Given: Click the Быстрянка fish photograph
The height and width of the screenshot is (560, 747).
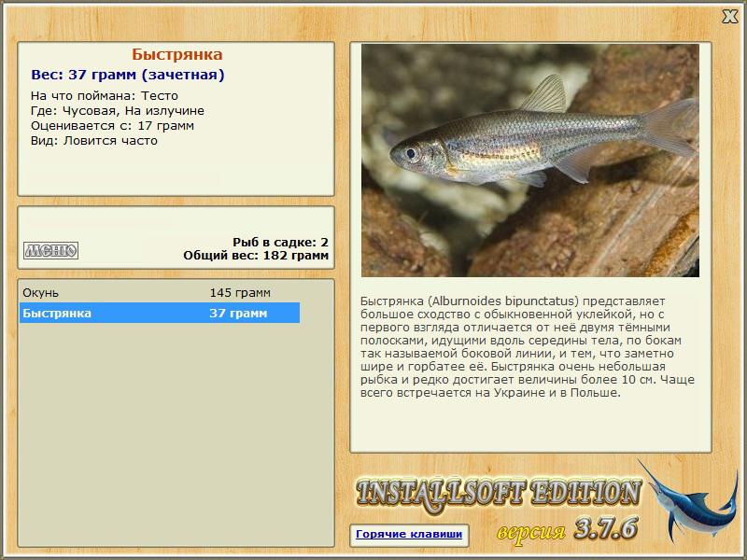Looking at the screenshot, I should [530, 161].
